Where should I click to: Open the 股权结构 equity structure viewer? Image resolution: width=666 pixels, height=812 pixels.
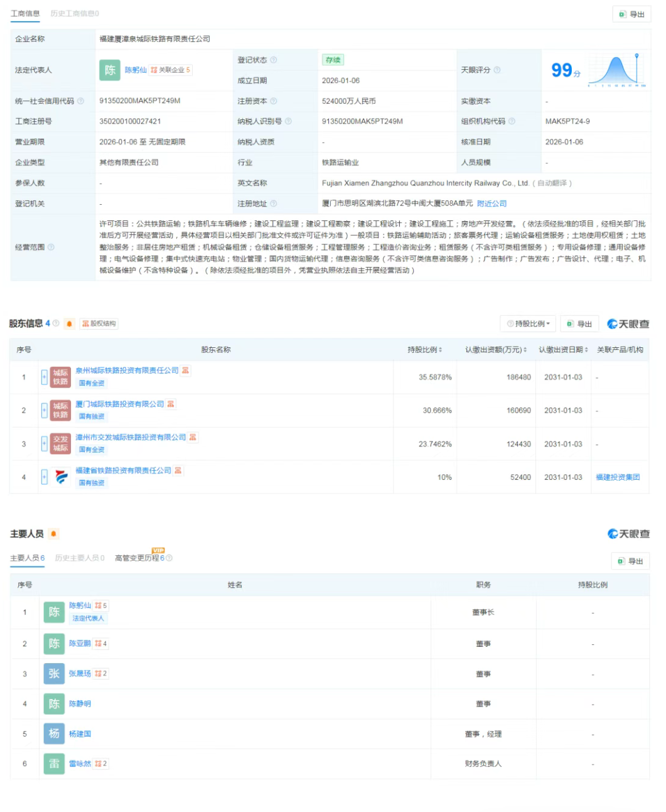pyautogui.click(x=100, y=323)
